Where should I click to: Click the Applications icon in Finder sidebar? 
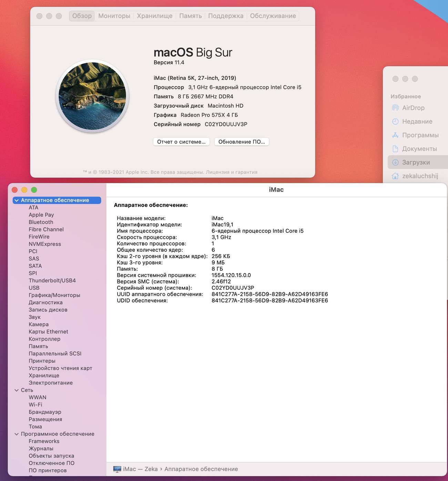click(395, 135)
